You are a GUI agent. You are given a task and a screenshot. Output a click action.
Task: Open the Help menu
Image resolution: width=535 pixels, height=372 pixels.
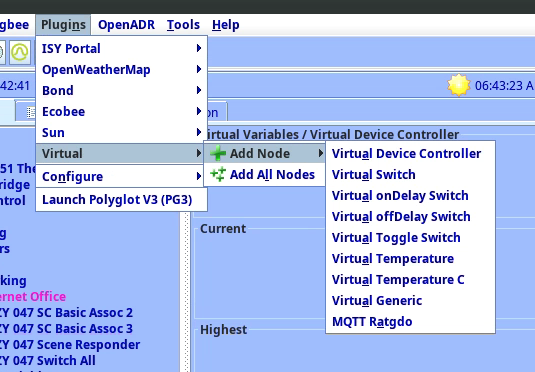click(226, 25)
